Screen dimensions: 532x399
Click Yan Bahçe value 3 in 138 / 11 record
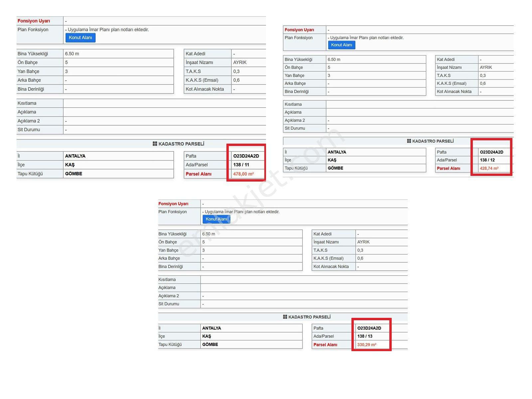click(x=66, y=71)
